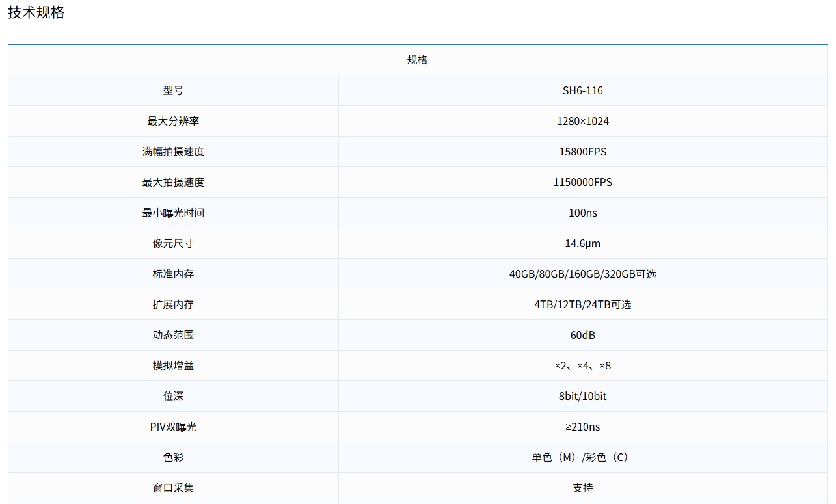The width and height of the screenshot is (836, 504).
Task: Click the 技术规格 section heading
Action: click(x=36, y=13)
